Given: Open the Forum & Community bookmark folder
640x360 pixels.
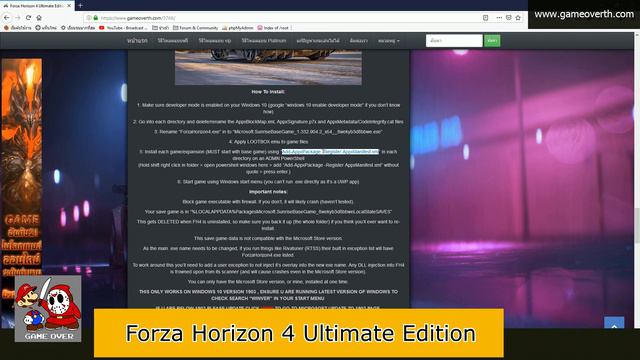Looking at the screenshot, I should pyautogui.click(x=196, y=28).
